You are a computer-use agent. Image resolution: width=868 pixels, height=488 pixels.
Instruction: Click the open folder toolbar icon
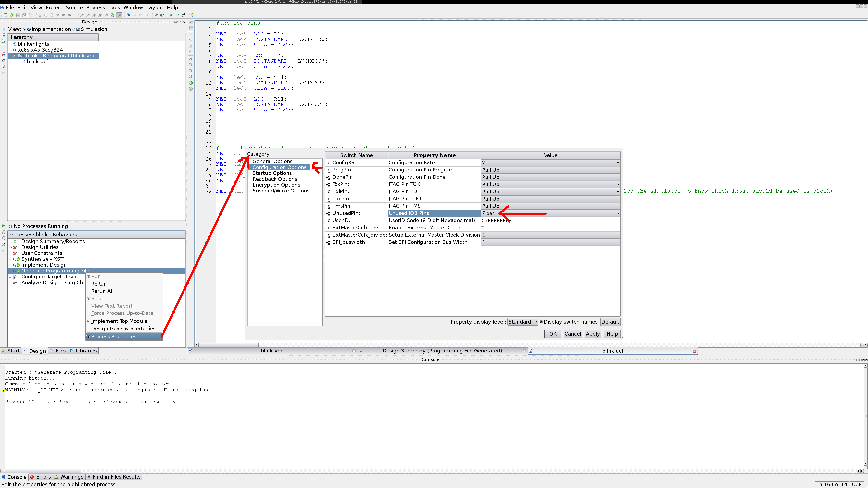point(12,15)
